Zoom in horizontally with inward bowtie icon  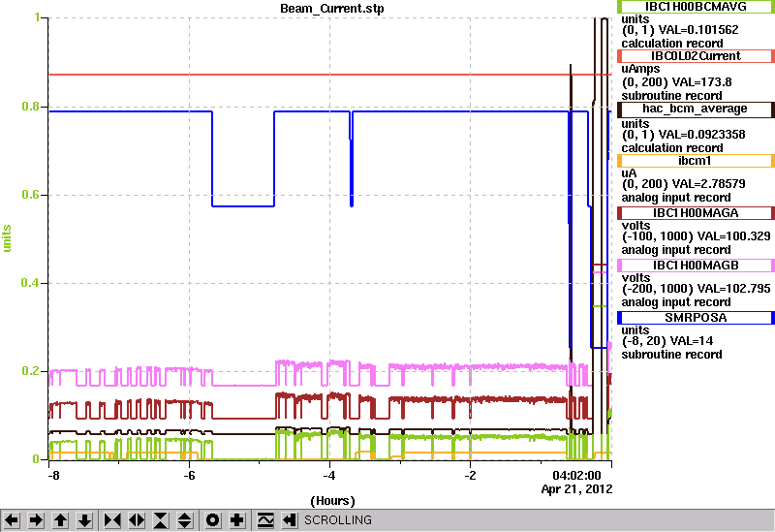[112, 520]
